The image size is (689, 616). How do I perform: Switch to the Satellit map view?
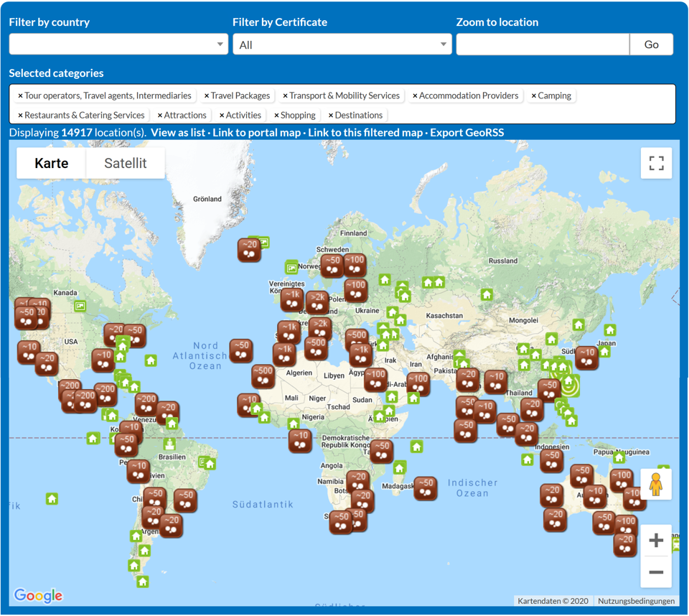(125, 164)
